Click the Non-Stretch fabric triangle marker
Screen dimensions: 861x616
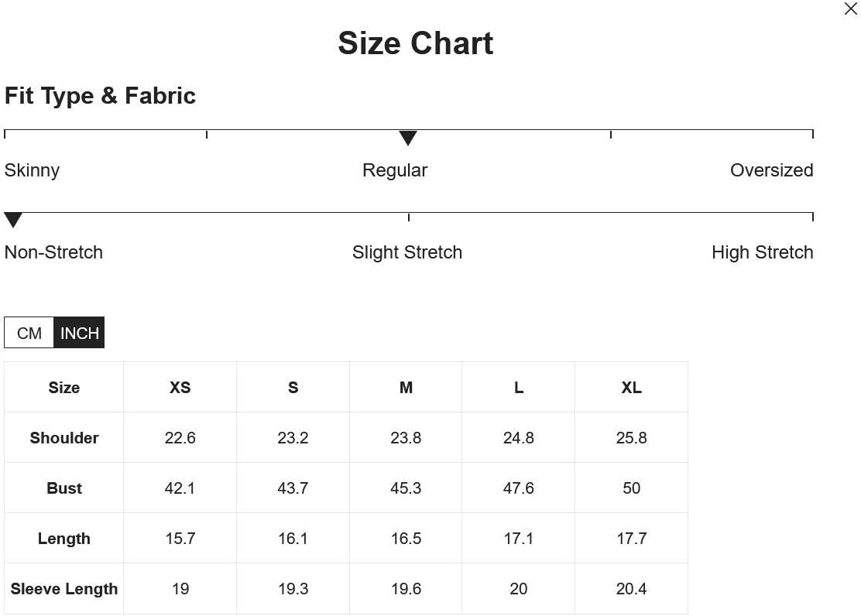pos(13,220)
